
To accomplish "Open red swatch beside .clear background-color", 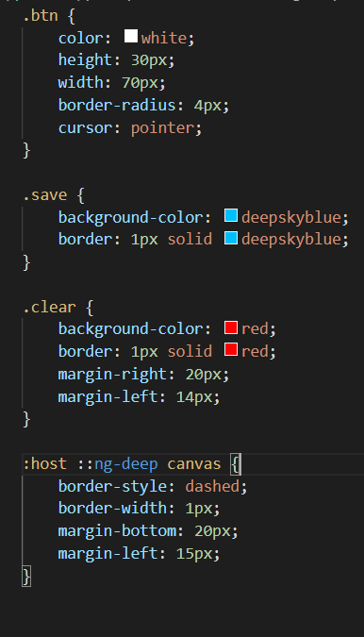I will point(231,327).
